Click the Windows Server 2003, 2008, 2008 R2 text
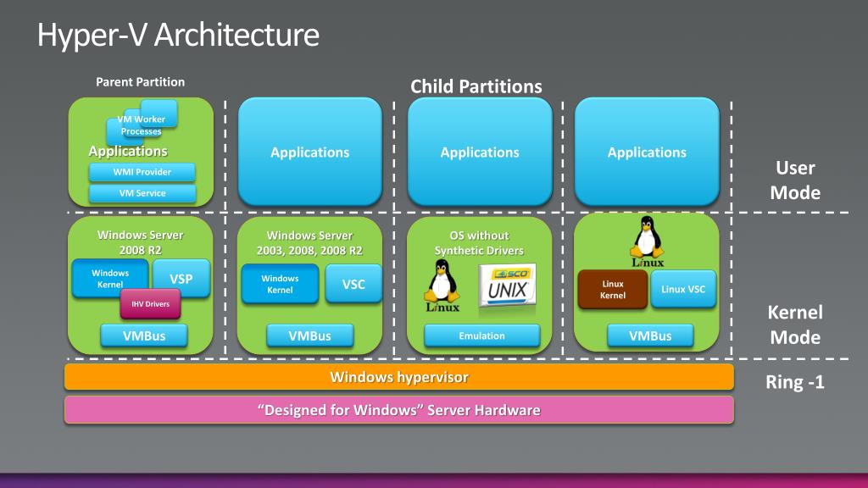This screenshot has width=868, height=488. pyautogui.click(x=309, y=243)
